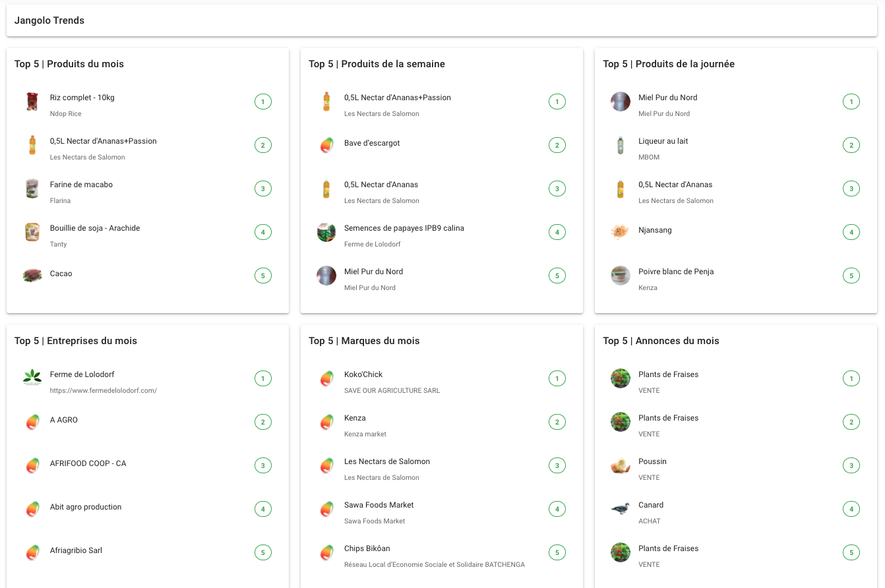The width and height of the screenshot is (885, 588).
Task: Open the Njansang product thumbnail
Action: [621, 232]
